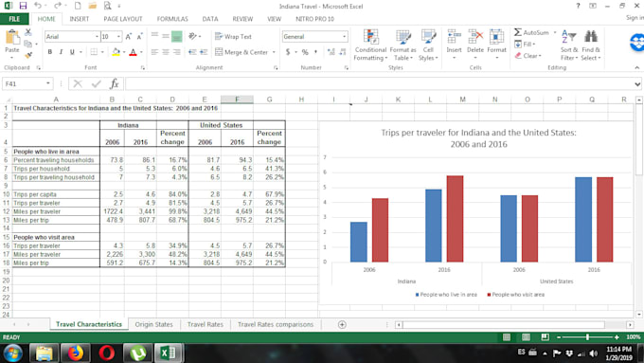Open Format as Table gallery
Screen dimensions: 644x363
[x=402, y=45]
